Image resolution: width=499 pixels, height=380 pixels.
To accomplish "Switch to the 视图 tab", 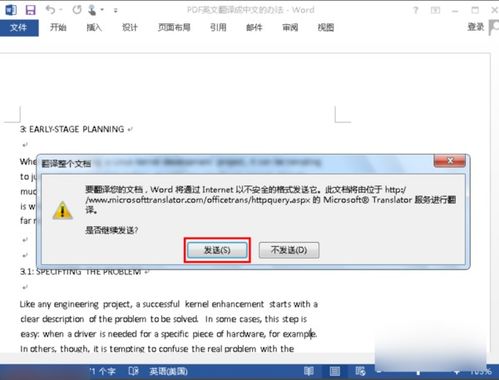I will pyautogui.click(x=326, y=27).
